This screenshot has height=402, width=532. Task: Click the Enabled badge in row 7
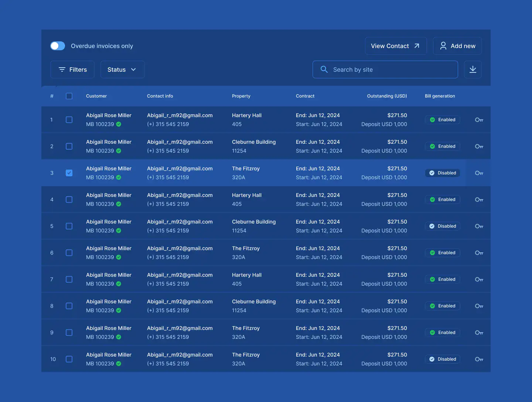[x=442, y=279]
